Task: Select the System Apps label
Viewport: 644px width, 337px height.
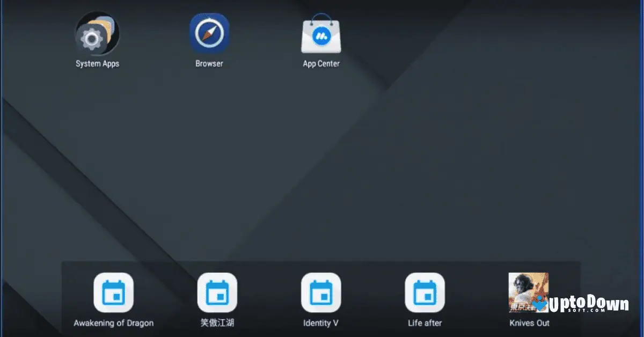Action: [97, 63]
